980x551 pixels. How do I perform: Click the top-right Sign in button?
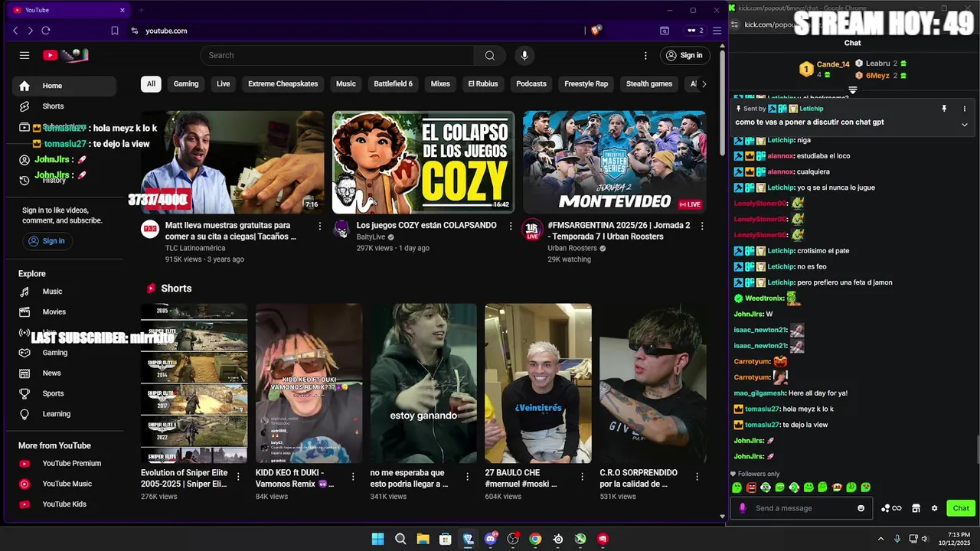(684, 55)
